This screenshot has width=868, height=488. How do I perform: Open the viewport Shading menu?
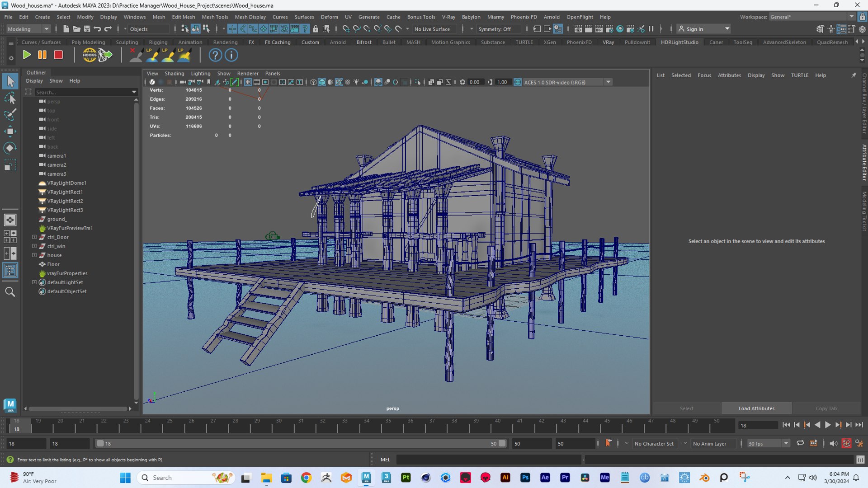174,73
